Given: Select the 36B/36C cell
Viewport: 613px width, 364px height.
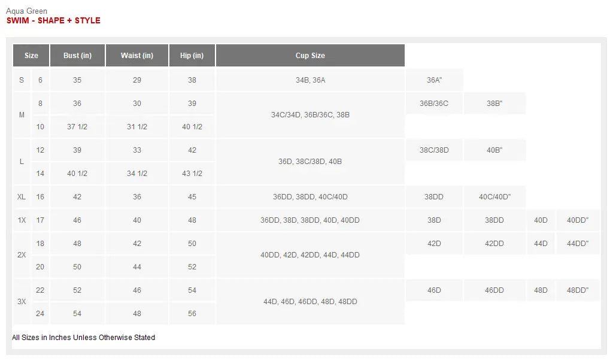Looking at the screenshot, I should (x=434, y=104).
